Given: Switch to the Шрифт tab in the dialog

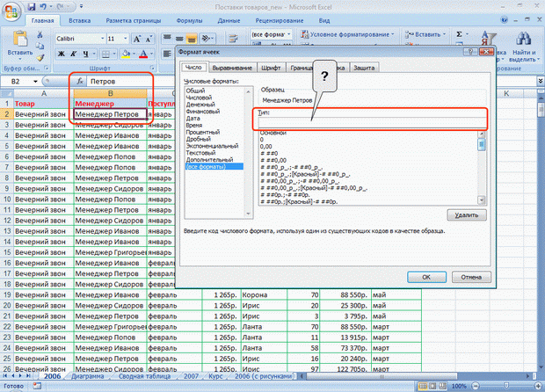Looking at the screenshot, I should (271, 68).
